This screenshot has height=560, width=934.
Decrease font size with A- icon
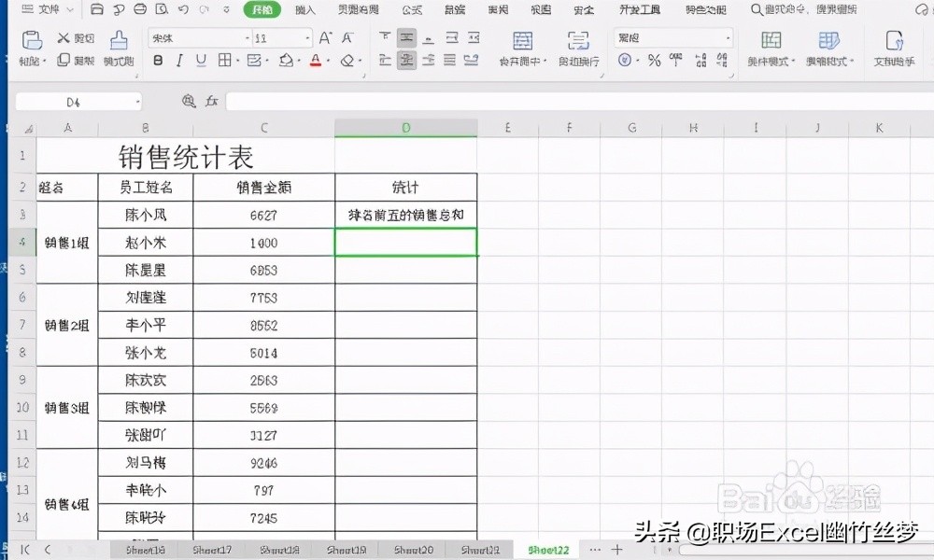point(347,38)
